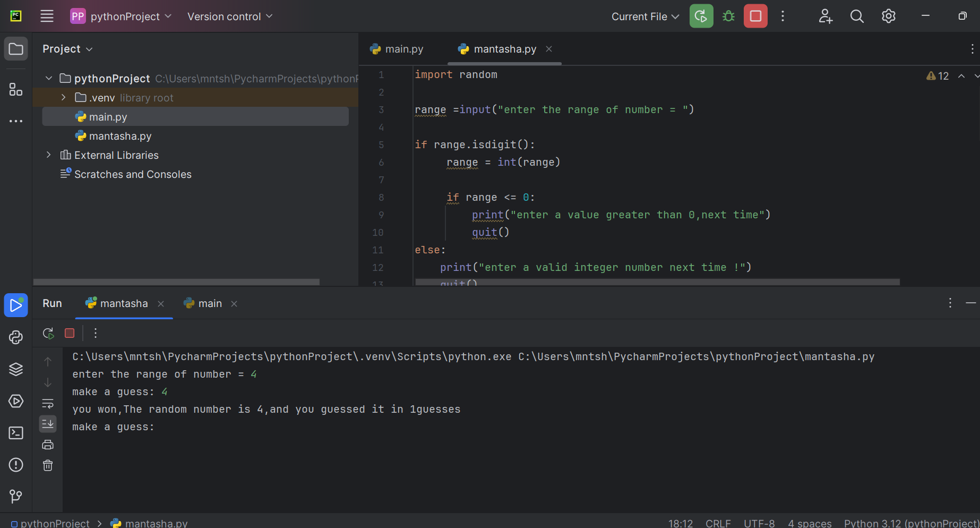Open the main hamburger menu

click(x=47, y=16)
